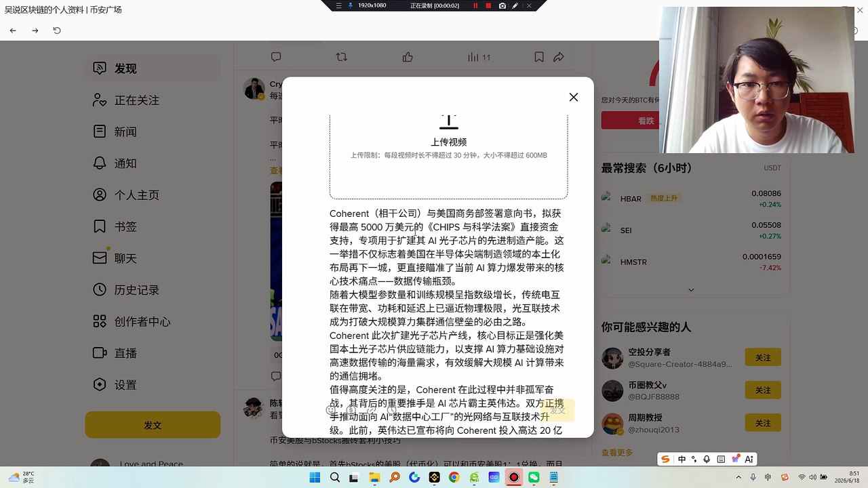Open Binance app in the taskbar

(434, 477)
